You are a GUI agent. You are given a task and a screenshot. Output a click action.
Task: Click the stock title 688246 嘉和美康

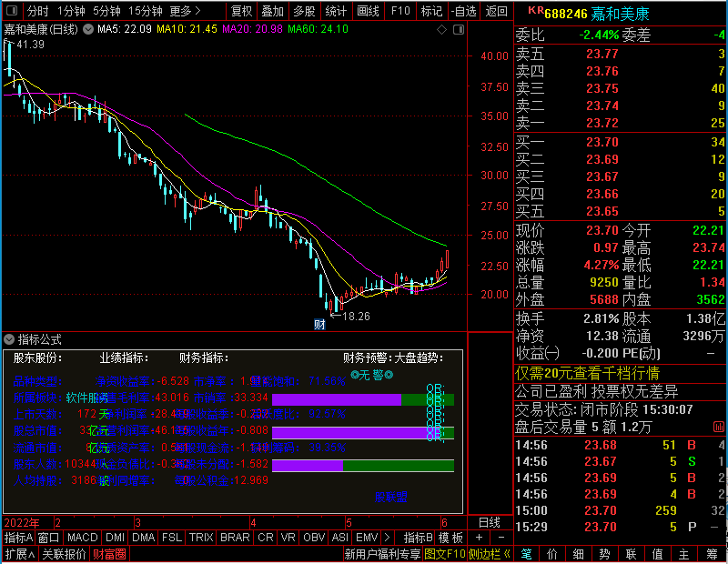pyautogui.click(x=597, y=14)
